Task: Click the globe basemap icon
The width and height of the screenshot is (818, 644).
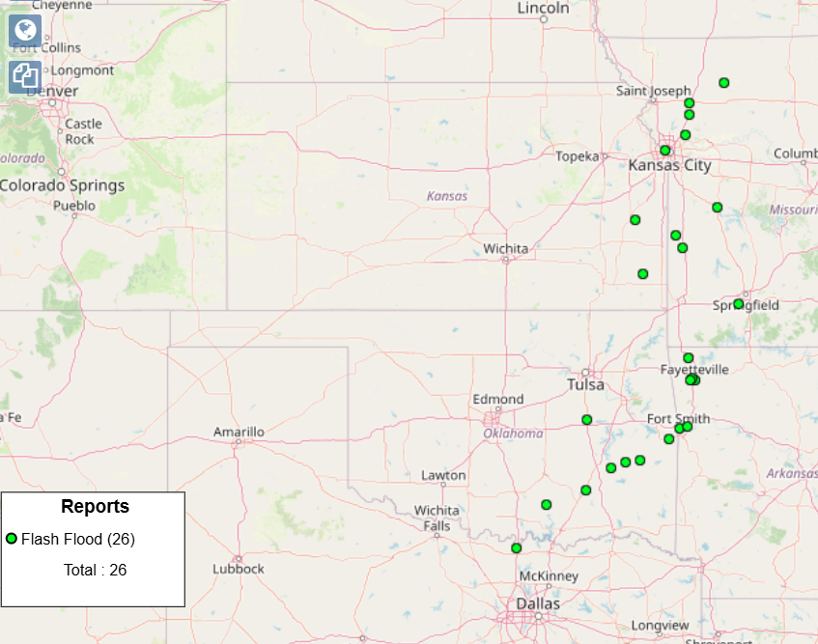Action: point(24,31)
